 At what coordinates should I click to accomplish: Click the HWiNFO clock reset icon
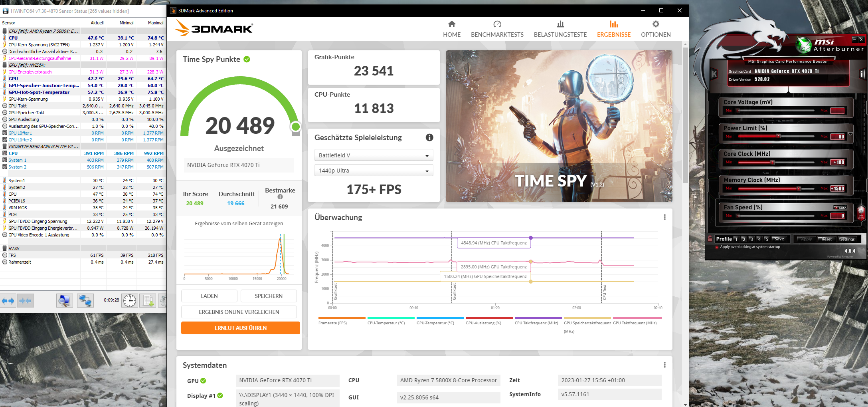point(130,300)
